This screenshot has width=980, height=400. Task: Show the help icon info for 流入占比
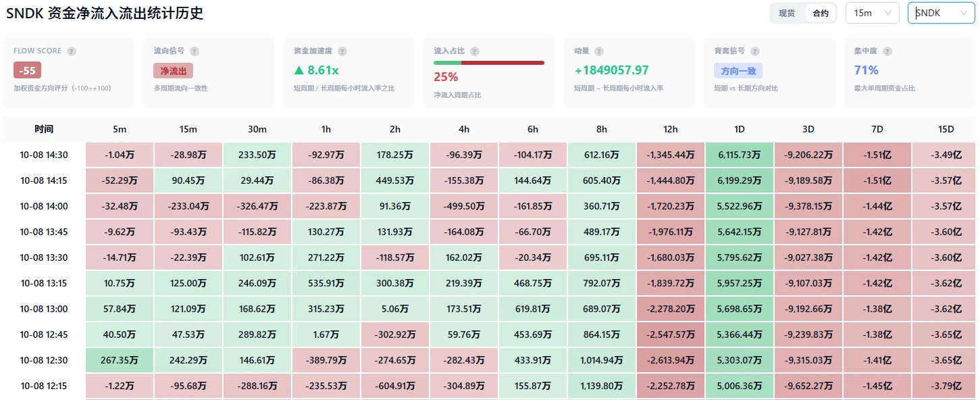tap(475, 51)
